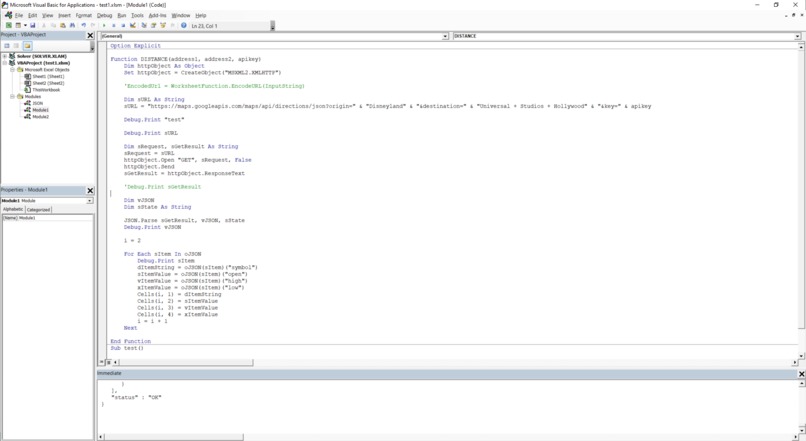Open the Debug menu

coord(104,15)
